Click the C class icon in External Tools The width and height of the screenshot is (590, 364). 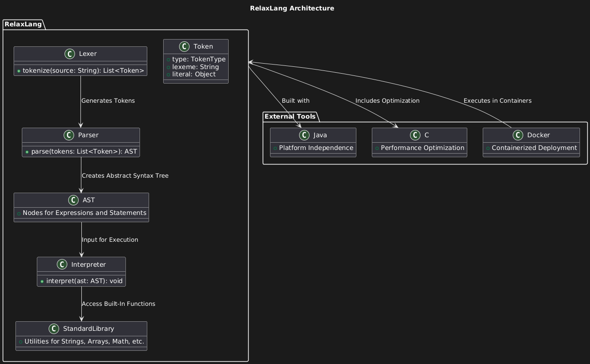click(414, 135)
